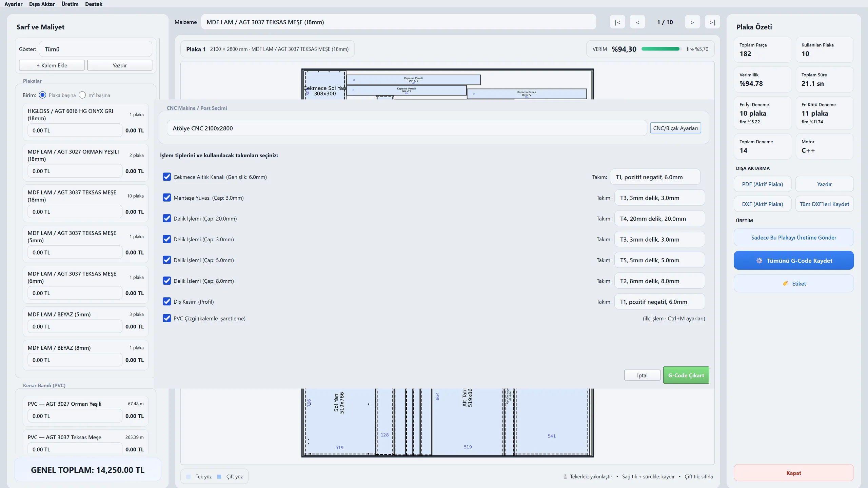
Task: Select the m² başına radio option
Action: (82, 95)
